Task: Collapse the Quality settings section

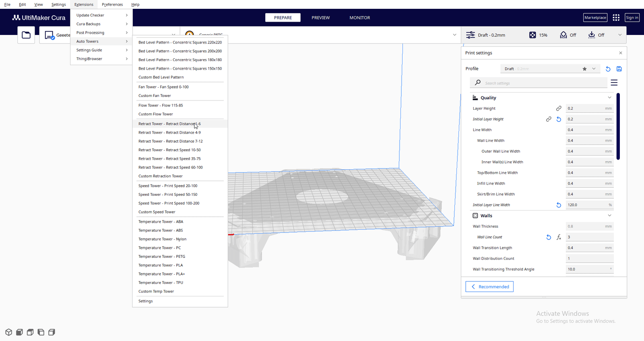Action: point(609,98)
